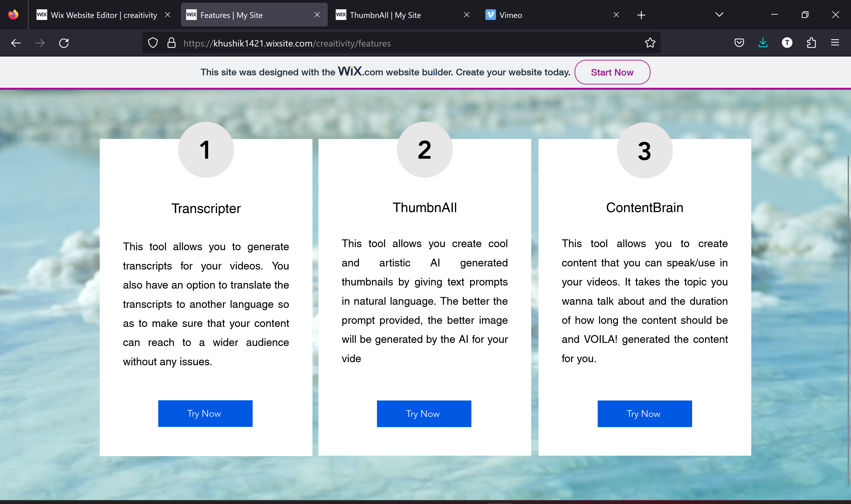Open a new tab with plus button
This screenshot has height=504, width=851.
click(x=641, y=15)
